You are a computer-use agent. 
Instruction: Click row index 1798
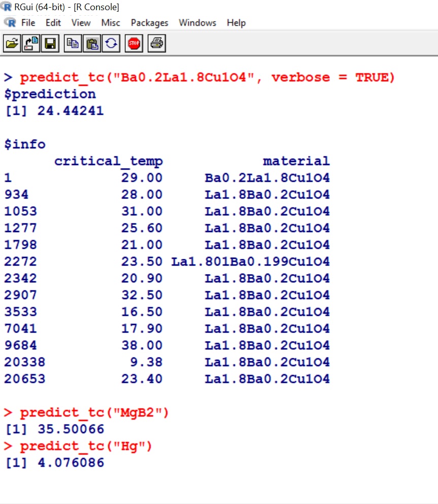pos(21,245)
